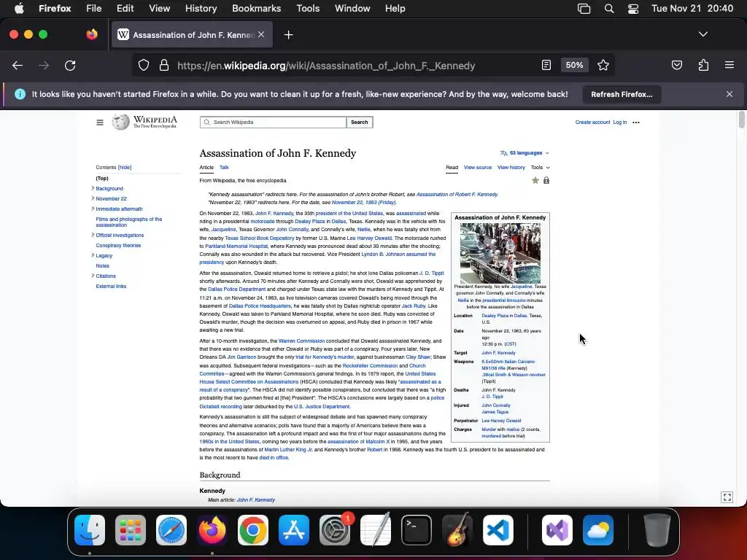Select the Article tab
The width and height of the screenshot is (747, 560).
tap(206, 168)
